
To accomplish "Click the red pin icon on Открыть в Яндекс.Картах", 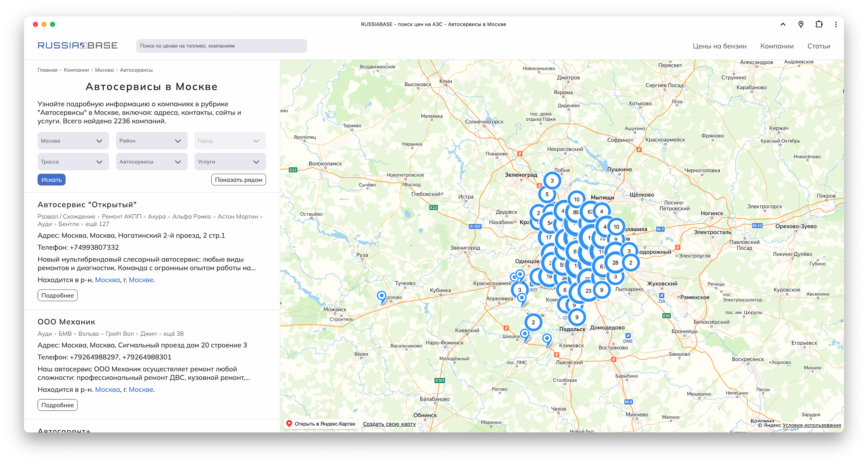I will (x=289, y=424).
